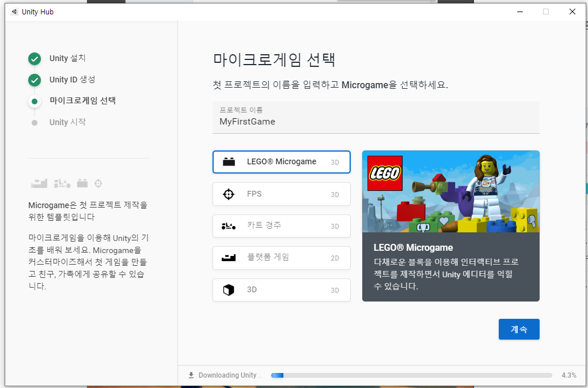Click the Unity 시작 step label
The height and width of the screenshot is (388, 588).
click(x=67, y=122)
